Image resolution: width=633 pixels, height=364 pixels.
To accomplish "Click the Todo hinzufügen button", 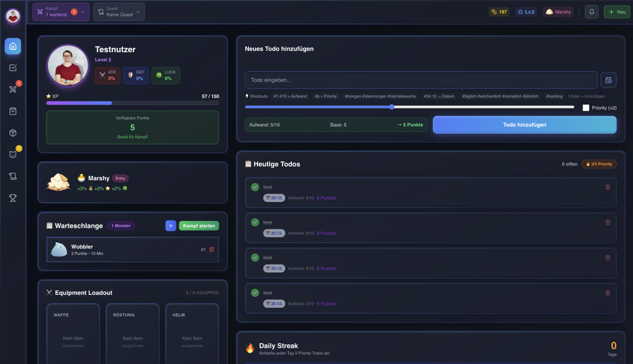I will (x=524, y=124).
